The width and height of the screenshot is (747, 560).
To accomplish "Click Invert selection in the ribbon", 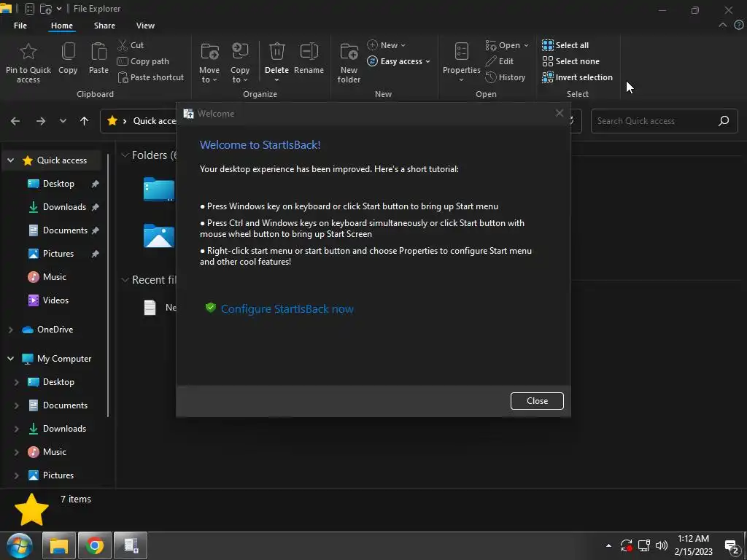I will tap(578, 77).
